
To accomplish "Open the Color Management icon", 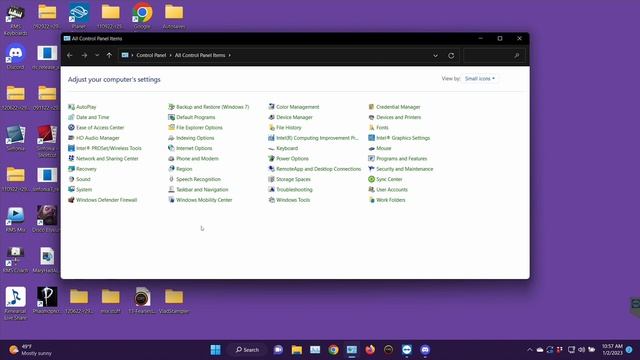I will pos(271,107).
